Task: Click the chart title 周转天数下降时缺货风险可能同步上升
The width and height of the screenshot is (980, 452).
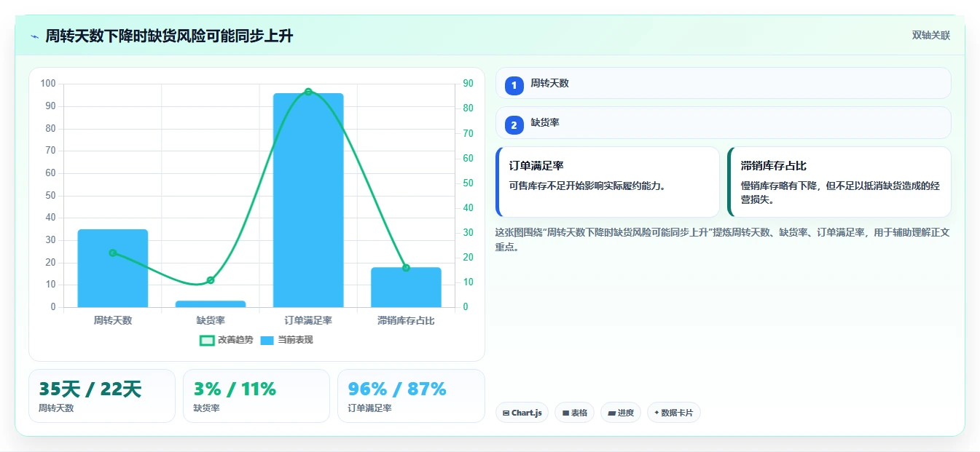Action: 169,36
